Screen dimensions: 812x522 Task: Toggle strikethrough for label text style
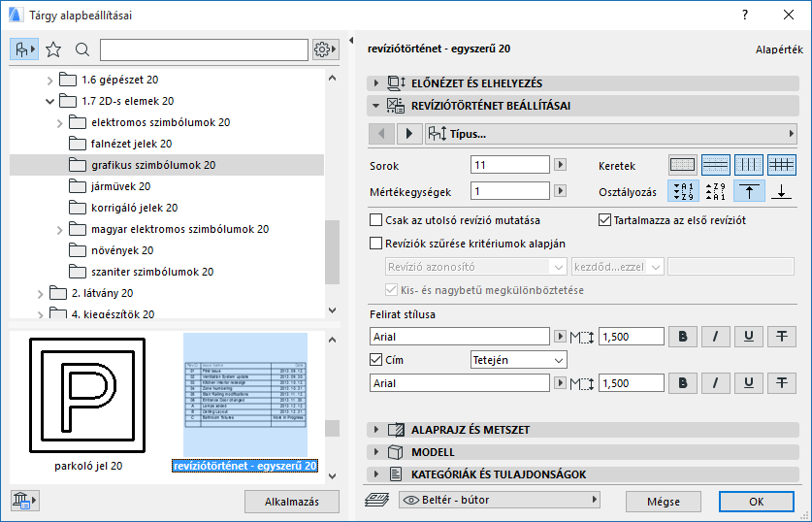tap(782, 337)
